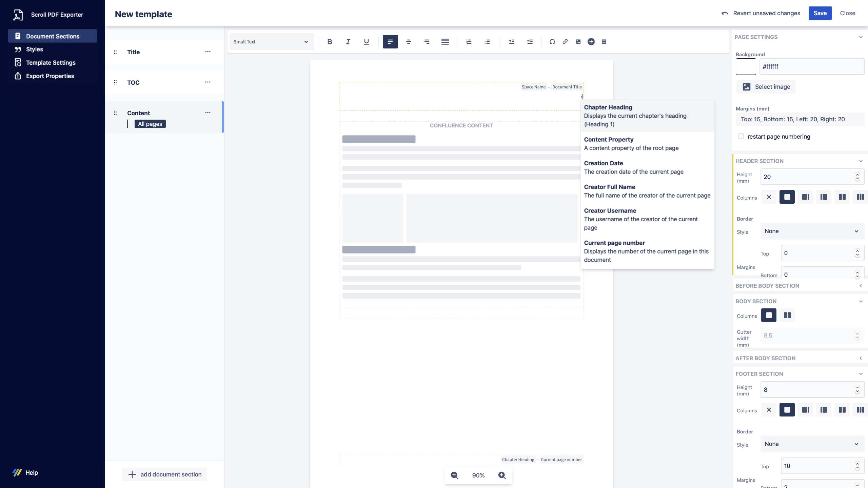Click the insert link icon
The width and height of the screenshot is (868, 488).
pyautogui.click(x=565, y=42)
